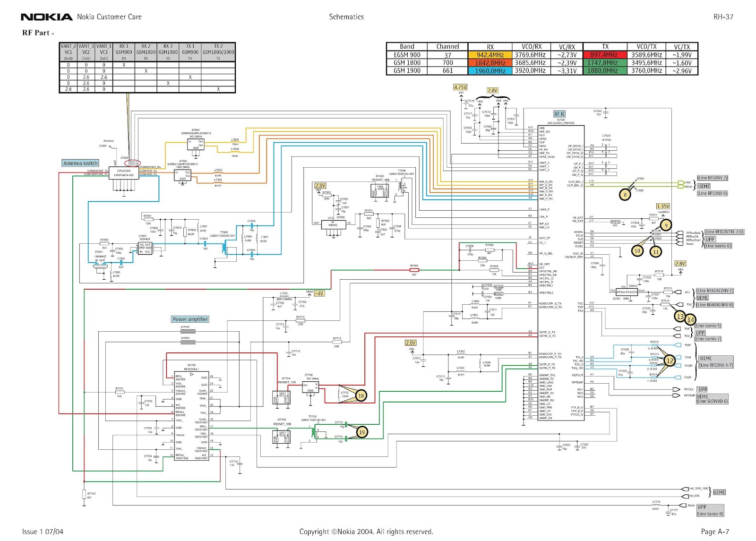The width and height of the screenshot is (756, 541).
Task: Select the orange 1842,8MHz RX cell
Action: (x=490, y=63)
